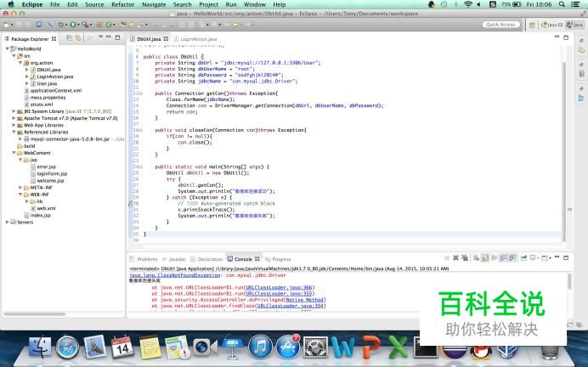The image size is (588, 367).
Task: Open System Preferences from the Dock
Action: pyautogui.click(x=315, y=347)
